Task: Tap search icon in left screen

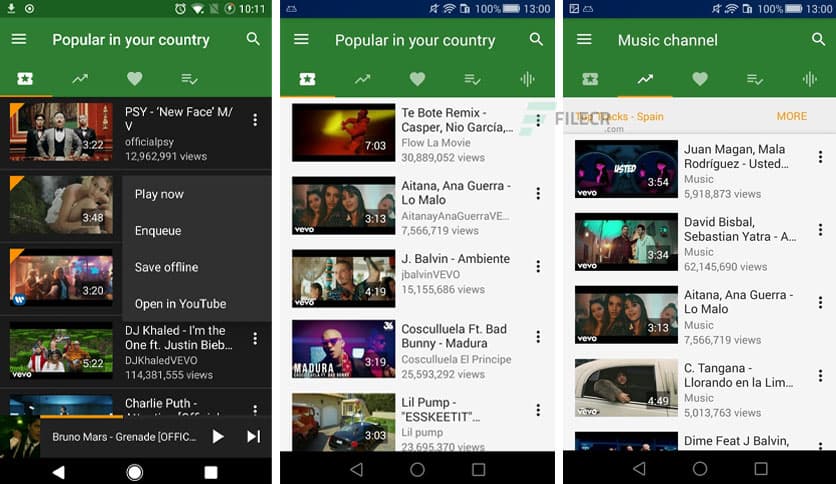Action: click(x=253, y=39)
